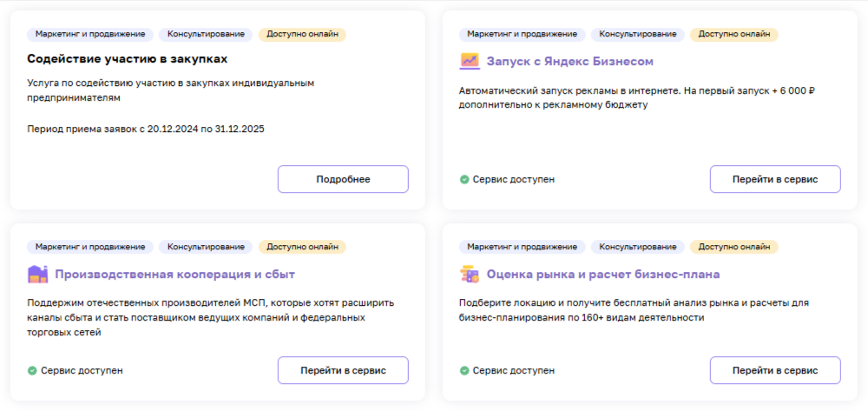This screenshot has width=868, height=411.
Task: Select Маркетинг и продвижение tag in Яндекс Бизнес card
Action: click(x=522, y=35)
